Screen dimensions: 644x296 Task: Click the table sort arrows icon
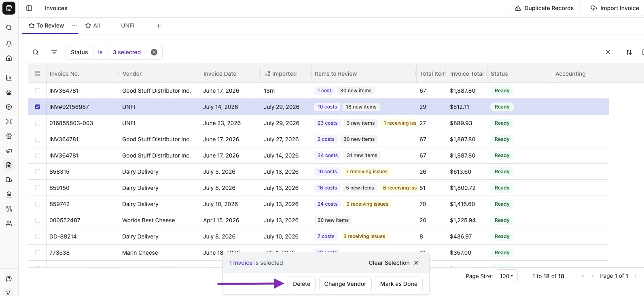(x=629, y=52)
